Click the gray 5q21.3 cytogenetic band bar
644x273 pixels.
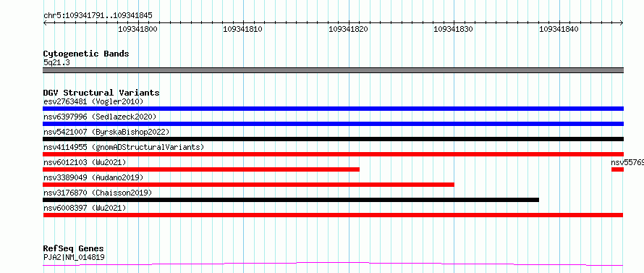click(333, 70)
